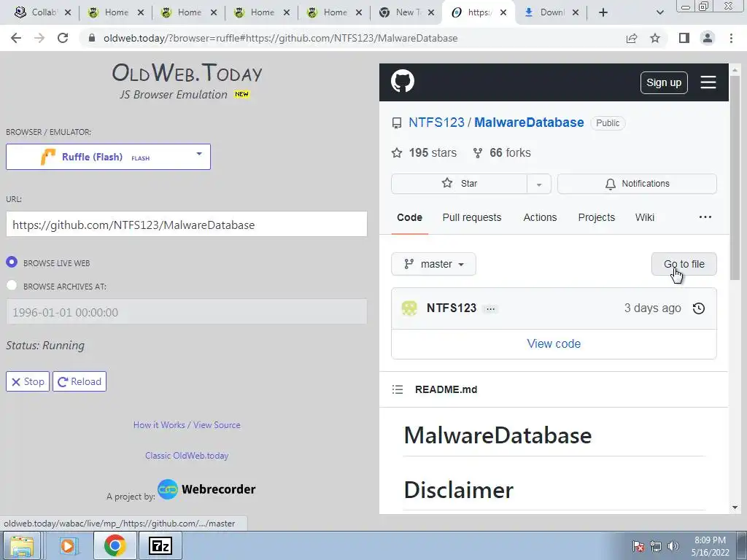Open the NTFS123 owner link
Image resolution: width=747 pixels, height=560 pixels.
(436, 122)
